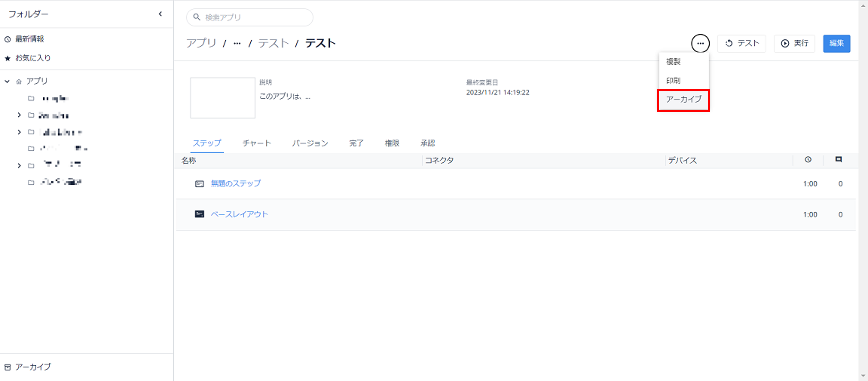This screenshot has height=381, width=868.
Task: Open the ベースレイアウト link
Action: (x=239, y=214)
